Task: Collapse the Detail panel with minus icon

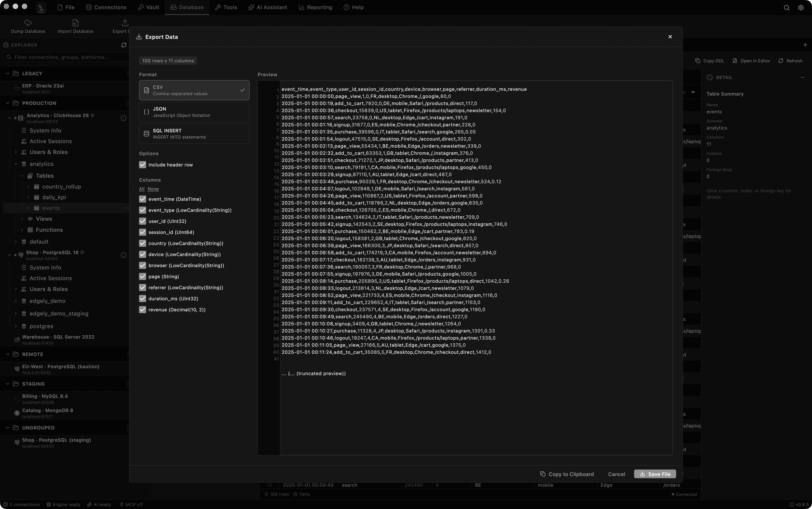Action: (x=802, y=77)
